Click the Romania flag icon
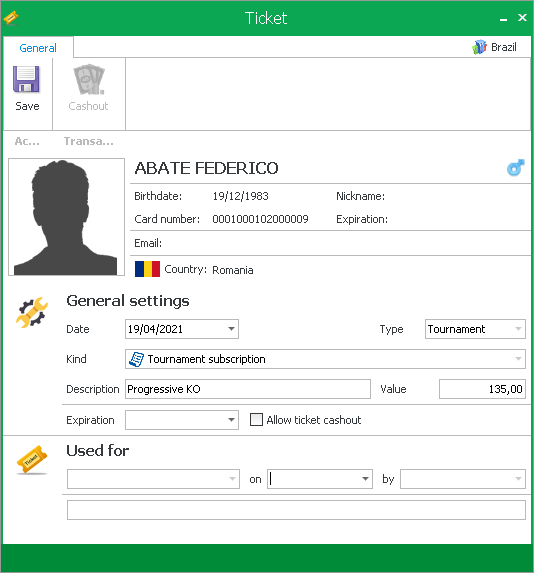Viewport: 534px width, 573px height. [147, 269]
